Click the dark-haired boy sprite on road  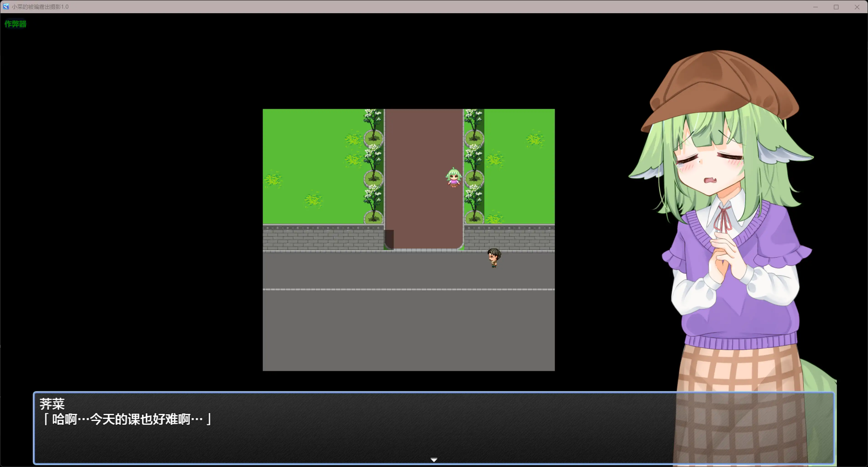tap(494, 257)
